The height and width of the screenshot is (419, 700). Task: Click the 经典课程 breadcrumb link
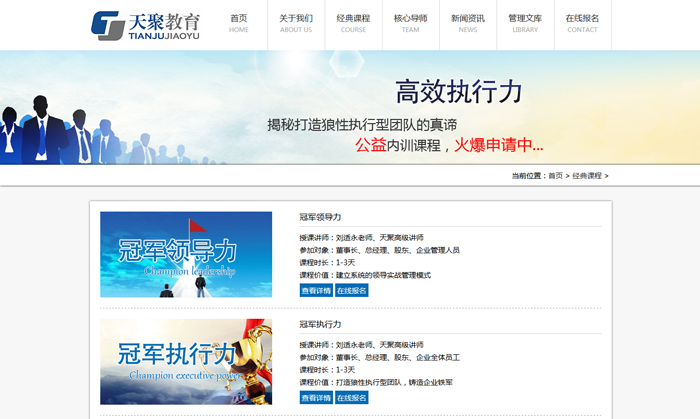[586, 176]
